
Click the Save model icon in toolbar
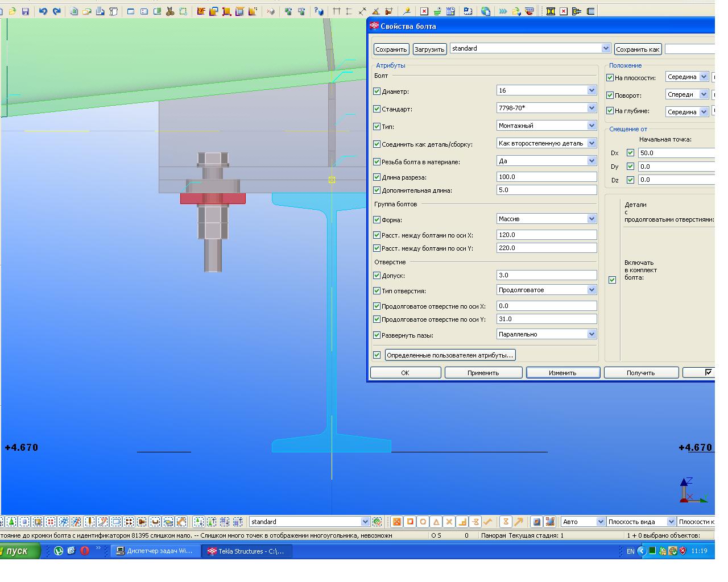click(25, 11)
